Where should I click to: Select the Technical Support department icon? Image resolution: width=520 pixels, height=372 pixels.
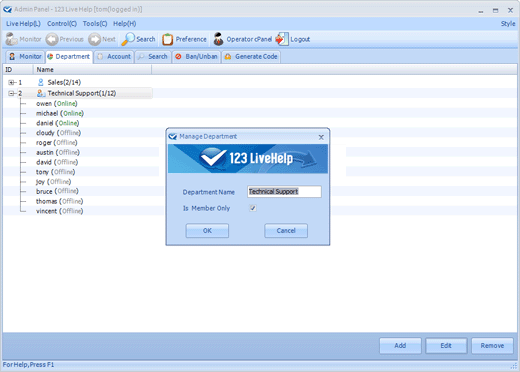tap(41, 93)
